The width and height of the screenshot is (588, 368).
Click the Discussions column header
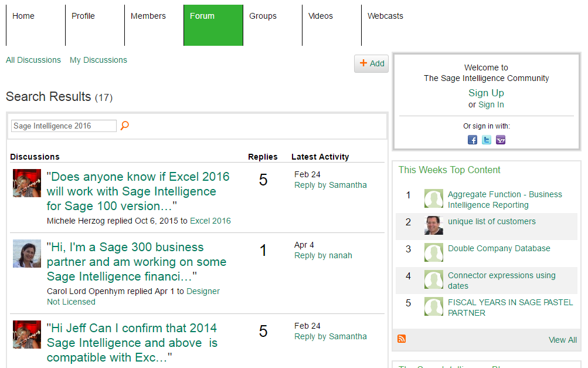coord(35,157)
